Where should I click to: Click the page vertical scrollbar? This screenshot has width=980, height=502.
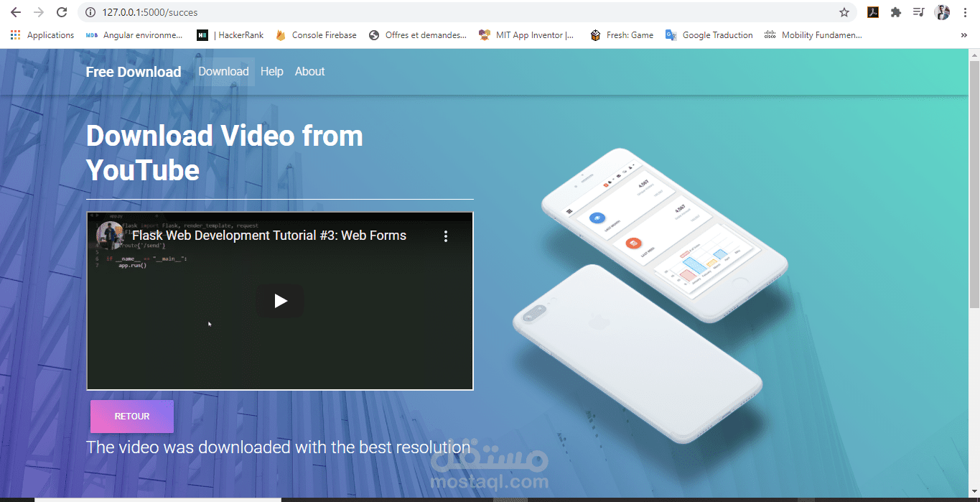point(974,185)
